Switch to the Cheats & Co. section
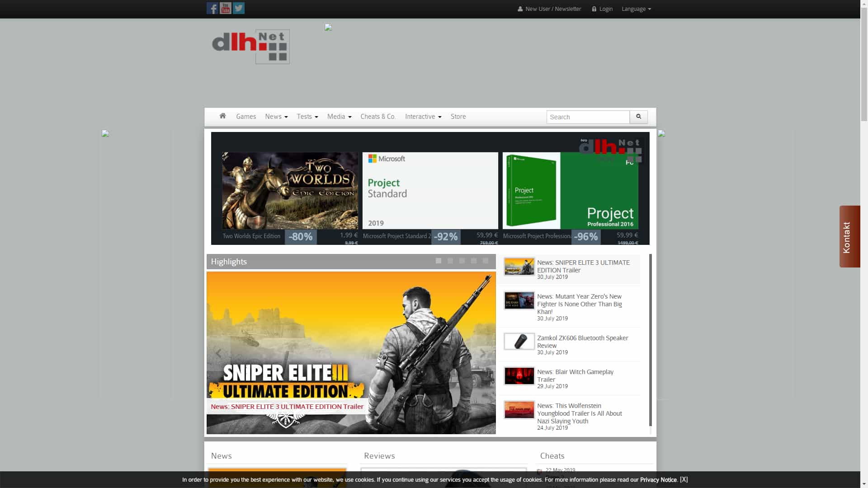 tap(378, 117)
